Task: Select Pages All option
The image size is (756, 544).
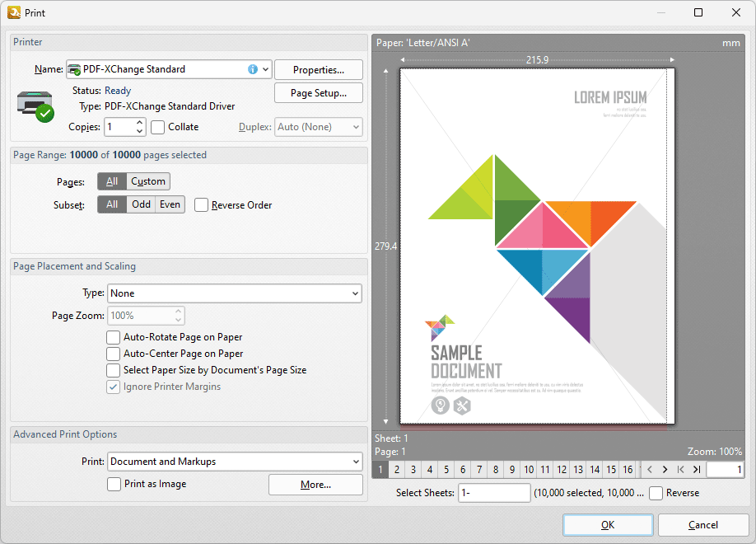Action: tap(112, 181)
